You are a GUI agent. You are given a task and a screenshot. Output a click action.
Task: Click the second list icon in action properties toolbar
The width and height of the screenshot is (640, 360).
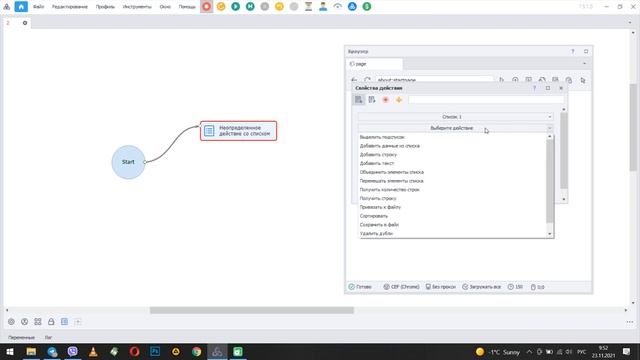372,100
